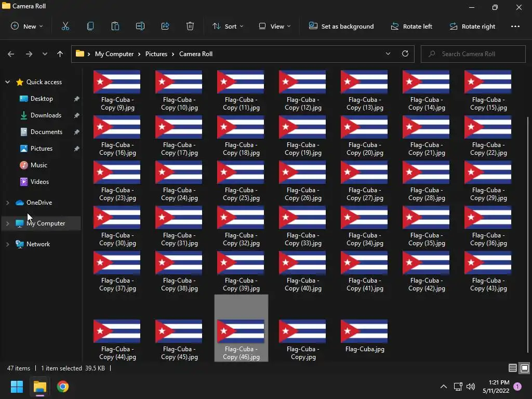Open Windows Start menu
The image size is (532, 399).
pos(17,387)
